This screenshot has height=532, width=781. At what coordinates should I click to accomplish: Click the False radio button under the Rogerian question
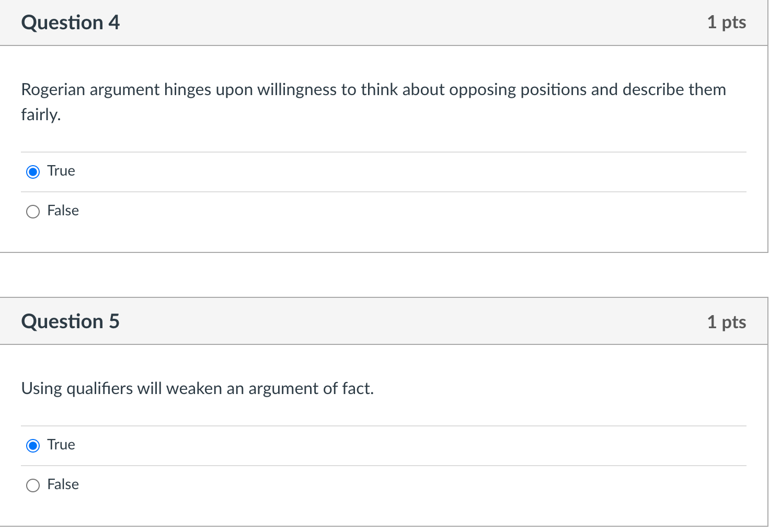pos(32,211)
